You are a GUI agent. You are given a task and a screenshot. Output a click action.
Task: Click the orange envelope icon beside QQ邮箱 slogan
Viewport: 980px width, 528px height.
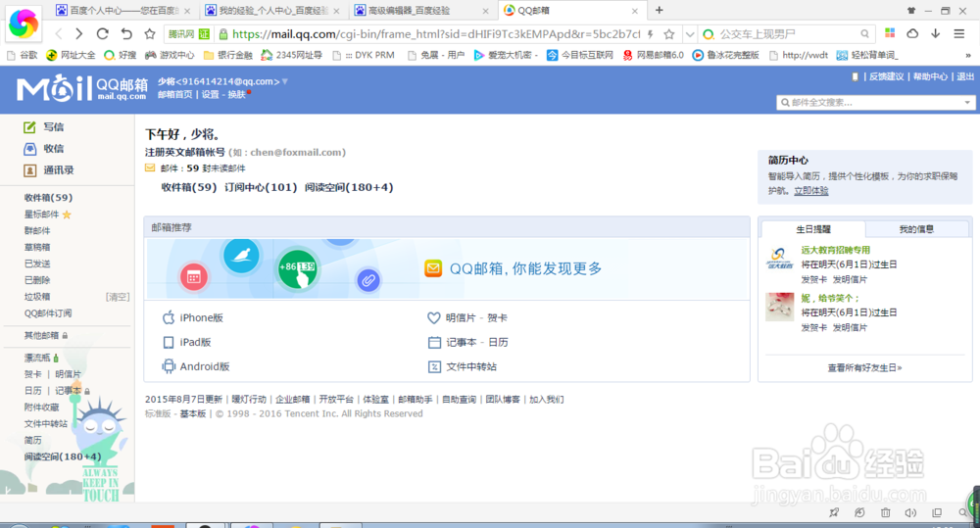click(x=433, y=268)
